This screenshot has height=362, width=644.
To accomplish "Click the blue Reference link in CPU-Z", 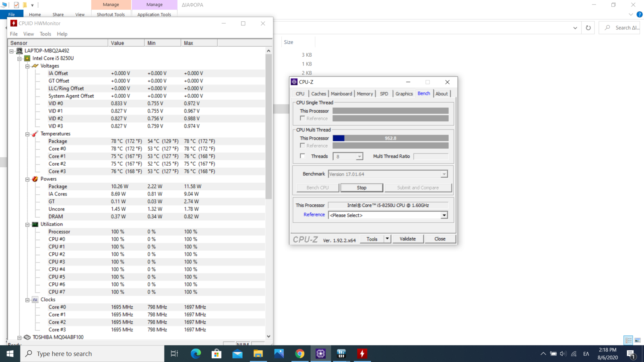I will click(x=314, y=215).
